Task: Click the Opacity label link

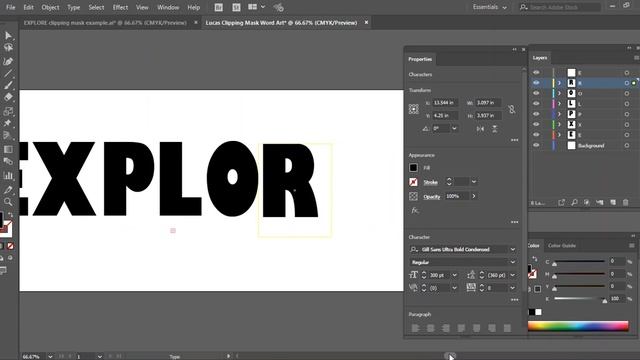Action: coord(431,197)
